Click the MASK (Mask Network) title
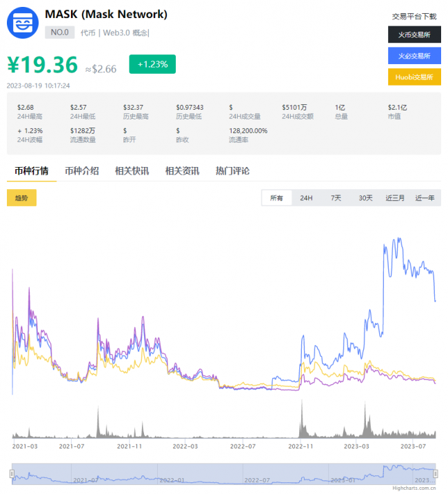The height and width of the screenshot is (494, 448). pos(106,14)
